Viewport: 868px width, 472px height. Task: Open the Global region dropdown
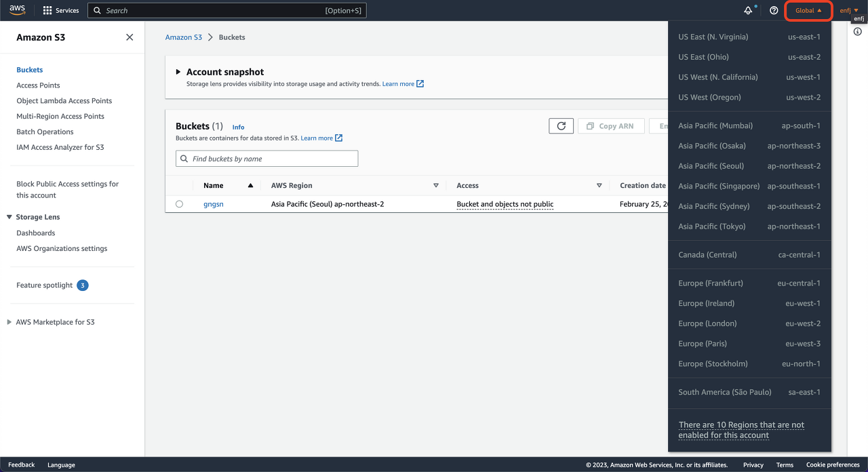(x=808, y=10)
